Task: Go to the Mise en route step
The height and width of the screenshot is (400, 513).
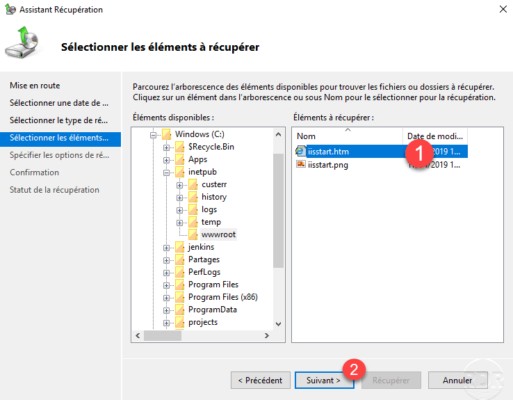Action: coord(35,86)
